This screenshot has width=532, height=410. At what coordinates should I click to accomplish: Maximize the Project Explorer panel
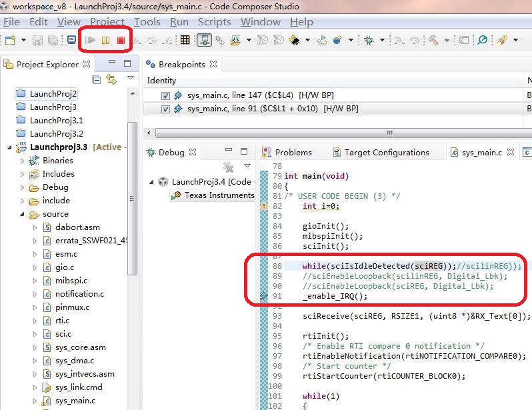click(127, 63)
